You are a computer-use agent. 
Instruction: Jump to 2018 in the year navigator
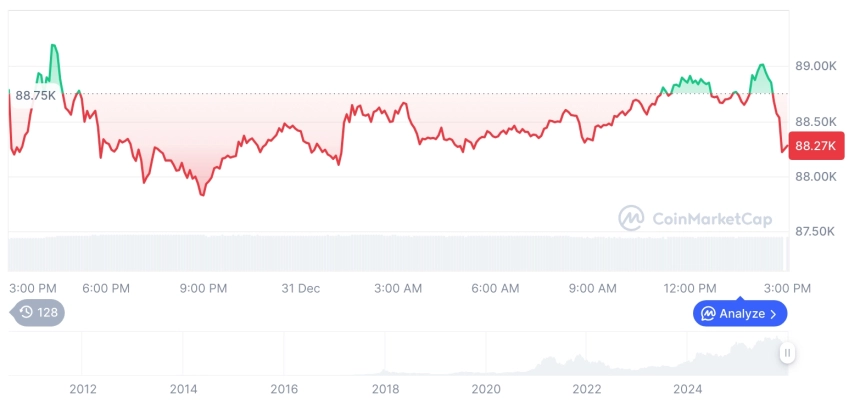click(385, 389)
